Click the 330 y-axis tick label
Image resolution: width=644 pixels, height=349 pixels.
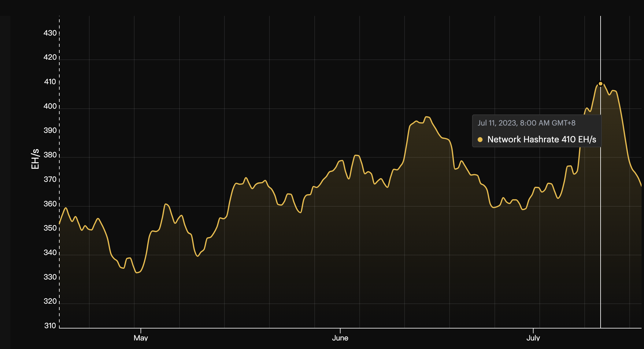50,277
